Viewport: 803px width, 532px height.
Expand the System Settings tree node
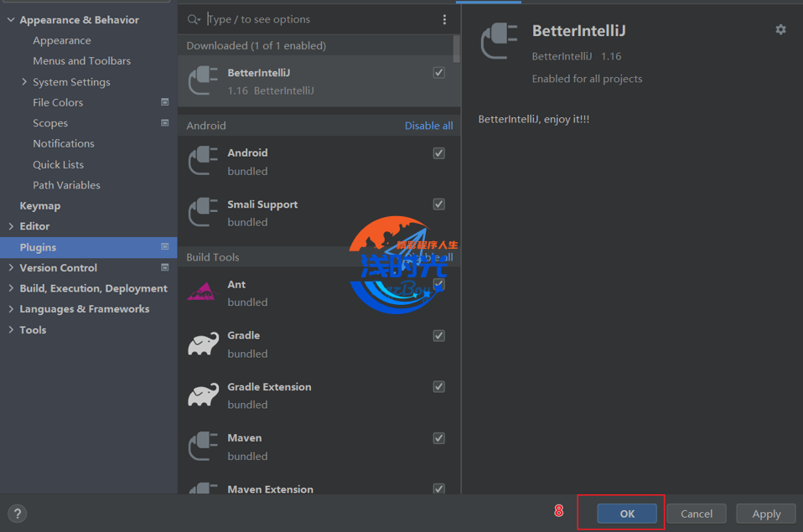tap(24, 82)
